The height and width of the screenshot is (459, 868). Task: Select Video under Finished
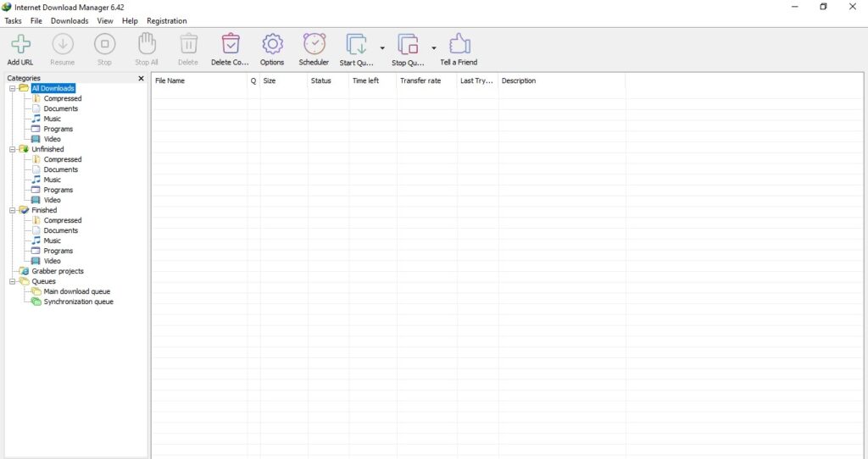pos(52,261)
